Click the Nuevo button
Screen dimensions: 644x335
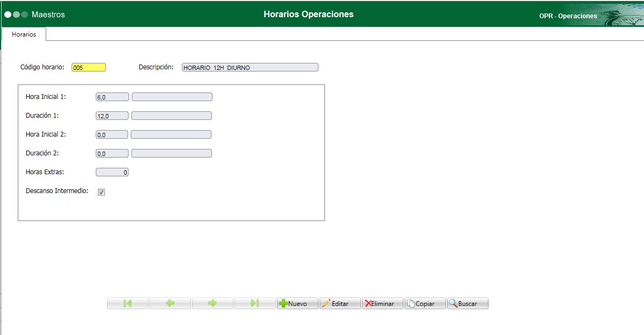(298, 303)
